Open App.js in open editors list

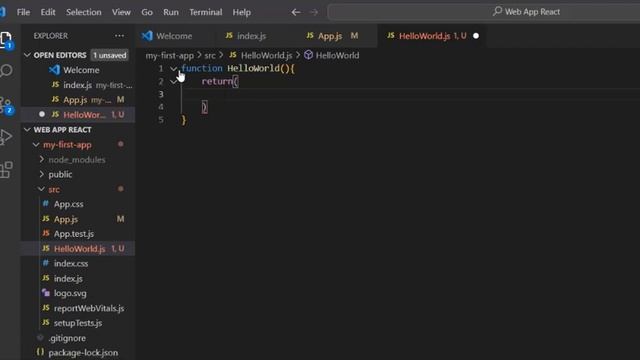point(75,100)
